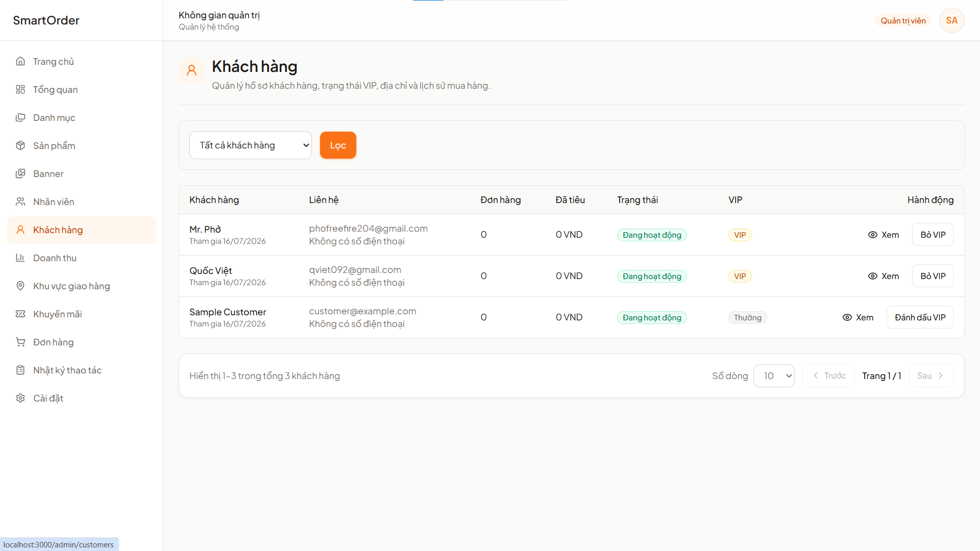Click the VIP badge for Mr. Phở
Viewport: 980px width, 551px height.
(x=740, y=235)
